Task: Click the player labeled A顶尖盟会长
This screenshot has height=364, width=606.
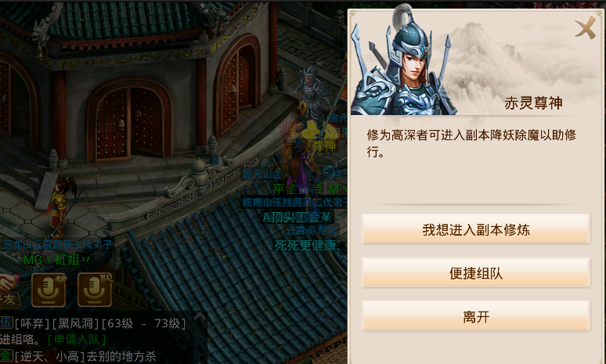Action: 297,218
